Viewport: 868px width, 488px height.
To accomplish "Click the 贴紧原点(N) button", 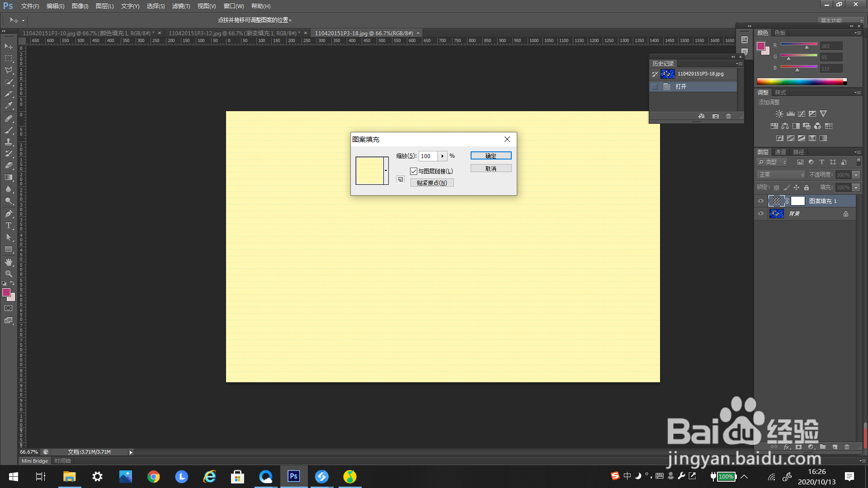I will (432, 183).
